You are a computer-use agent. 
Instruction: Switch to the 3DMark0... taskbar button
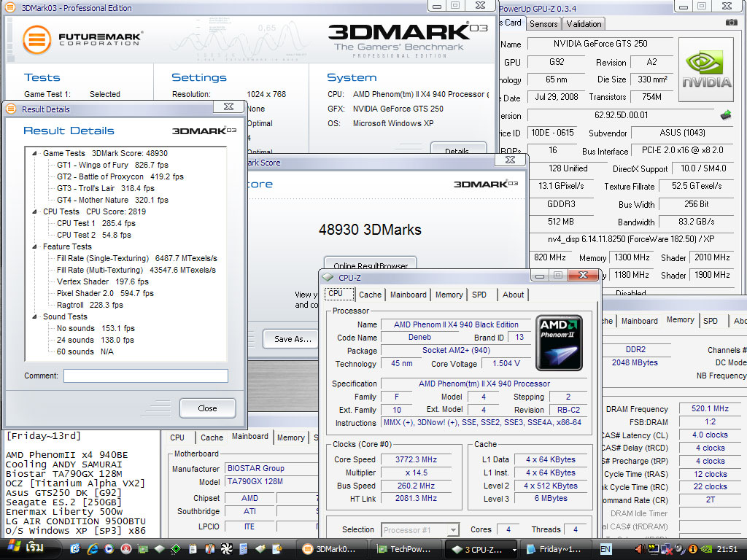click(330, 550)
